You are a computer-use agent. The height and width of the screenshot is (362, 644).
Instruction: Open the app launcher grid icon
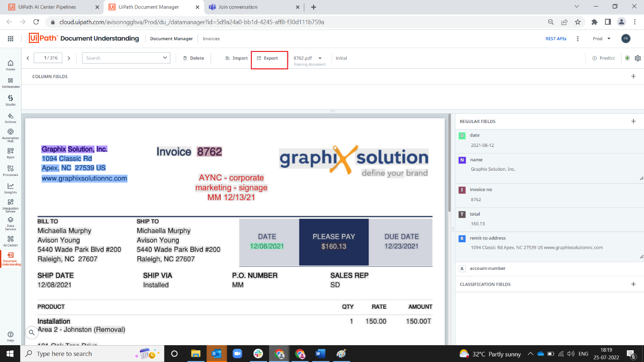[10, 38]
